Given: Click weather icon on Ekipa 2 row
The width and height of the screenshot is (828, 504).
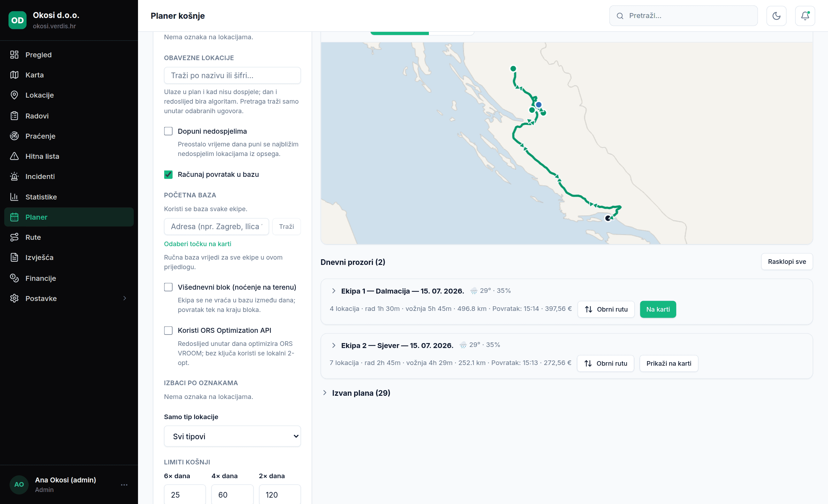Looking at the screenshot, I should [463, 345].
